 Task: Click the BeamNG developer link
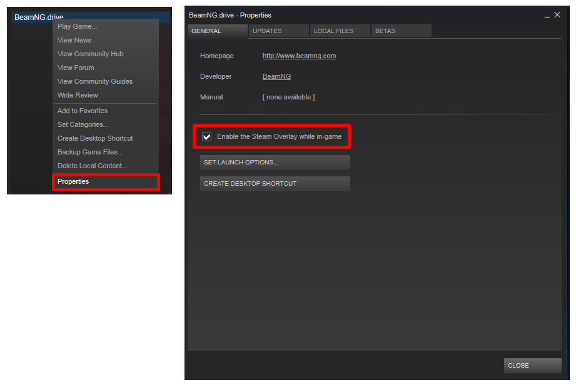pyautogui.click(x=276, y=76)
